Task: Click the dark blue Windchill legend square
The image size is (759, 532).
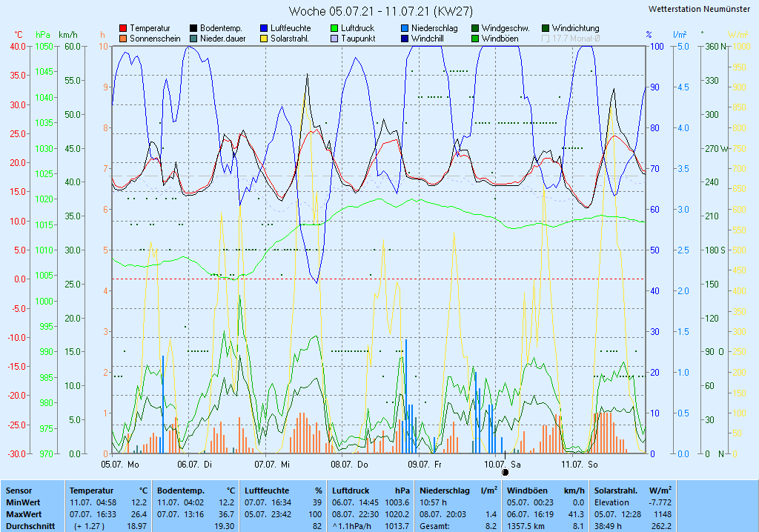Action: pos(405,39)
